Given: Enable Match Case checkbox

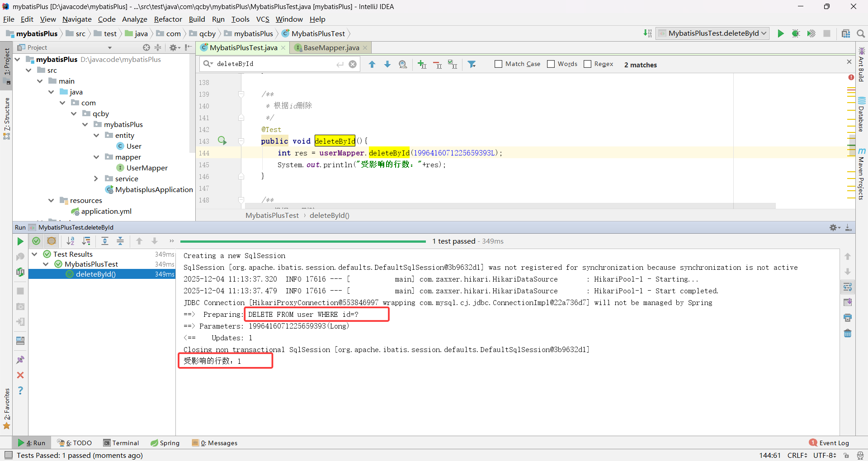Looking at the screenshot, I should click(x=498, y=64).
